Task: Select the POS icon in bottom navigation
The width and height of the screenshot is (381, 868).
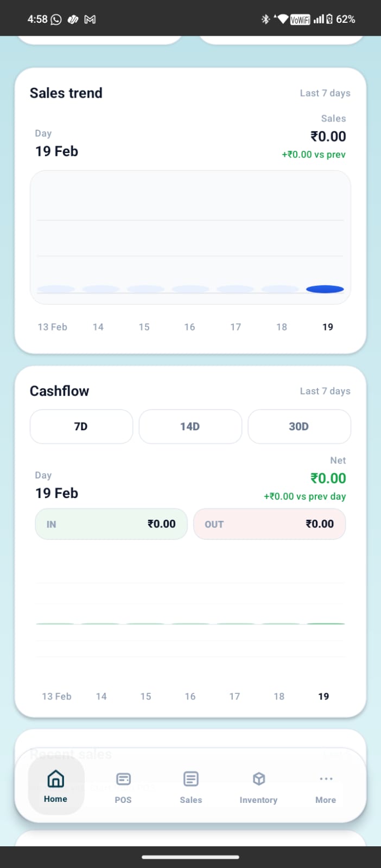Action: (x=123, y=778)
